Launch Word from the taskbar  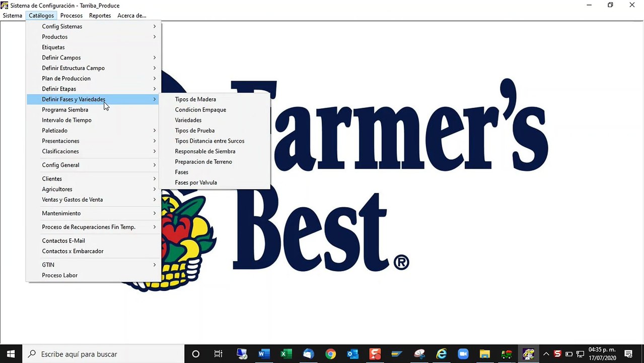264,354
